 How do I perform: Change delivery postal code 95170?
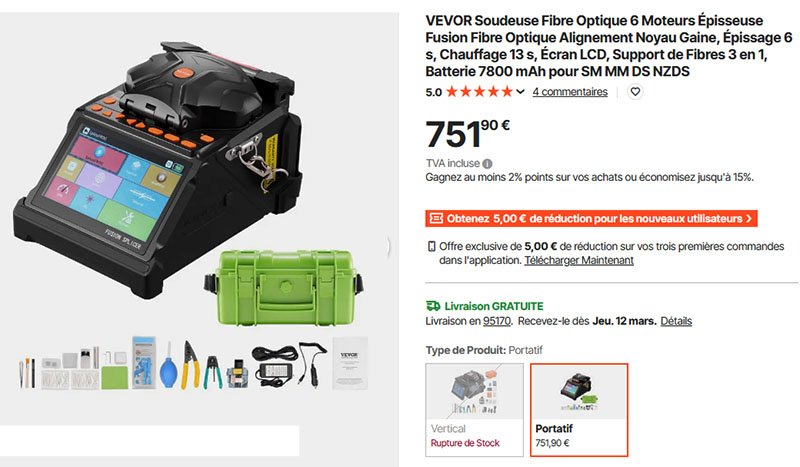(x=496, y=321)
